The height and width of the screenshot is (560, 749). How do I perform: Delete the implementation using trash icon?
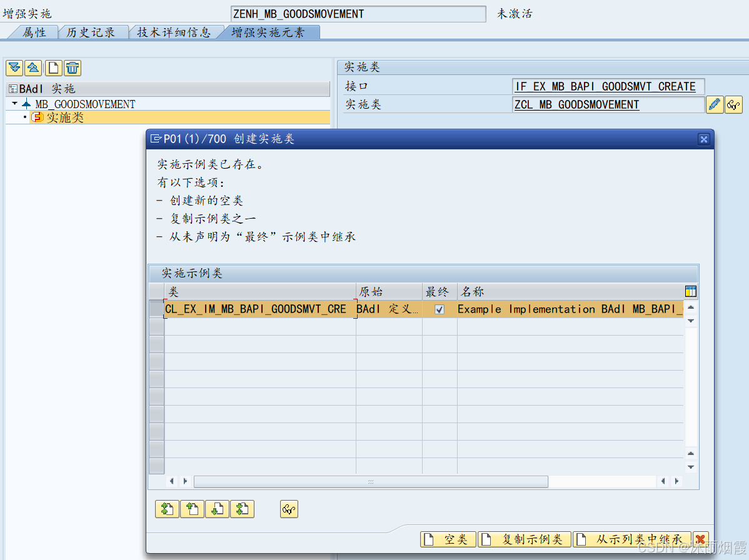71,67
